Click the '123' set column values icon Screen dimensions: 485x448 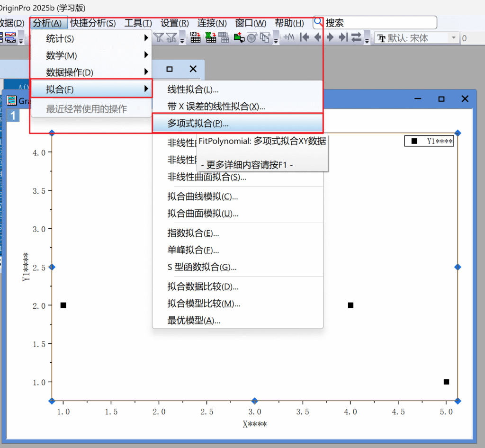pyautogui.click(x=195, y=38)
